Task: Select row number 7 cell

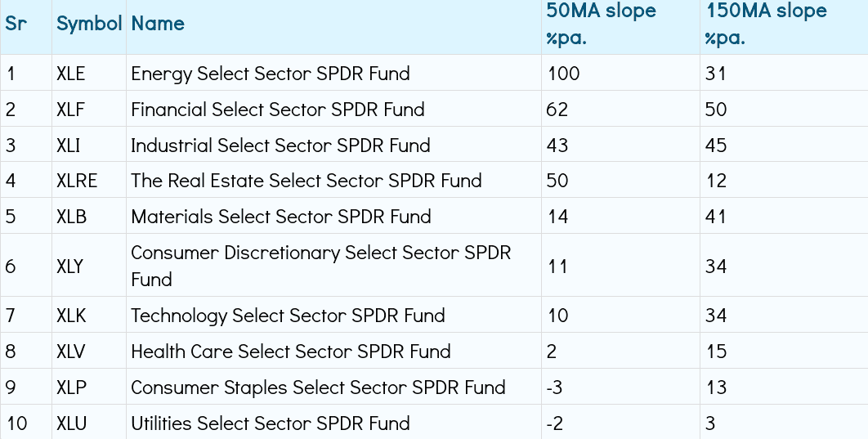Action: (x=11, y=316)
